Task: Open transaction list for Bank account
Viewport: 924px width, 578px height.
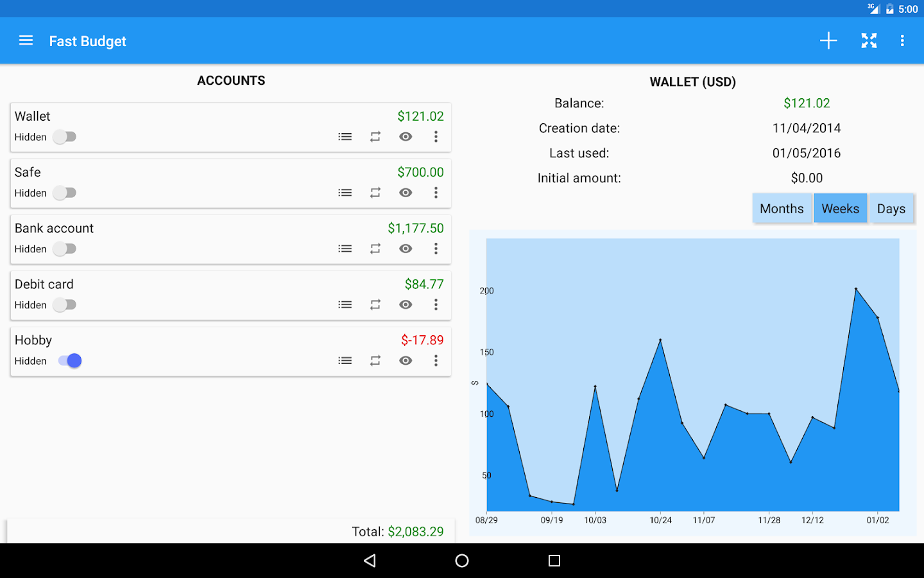Action: 345,249
